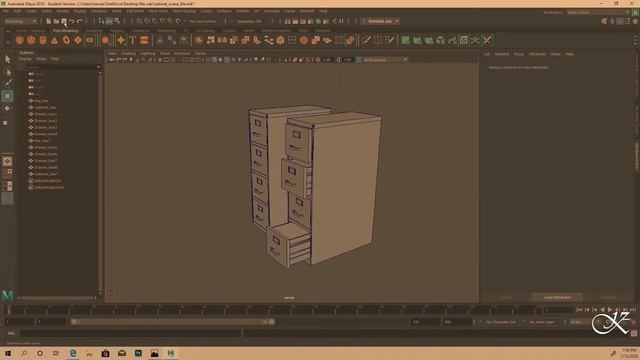
Task: Open Microsoft Edge from the taskbar
Action: (x=73, y=353)
